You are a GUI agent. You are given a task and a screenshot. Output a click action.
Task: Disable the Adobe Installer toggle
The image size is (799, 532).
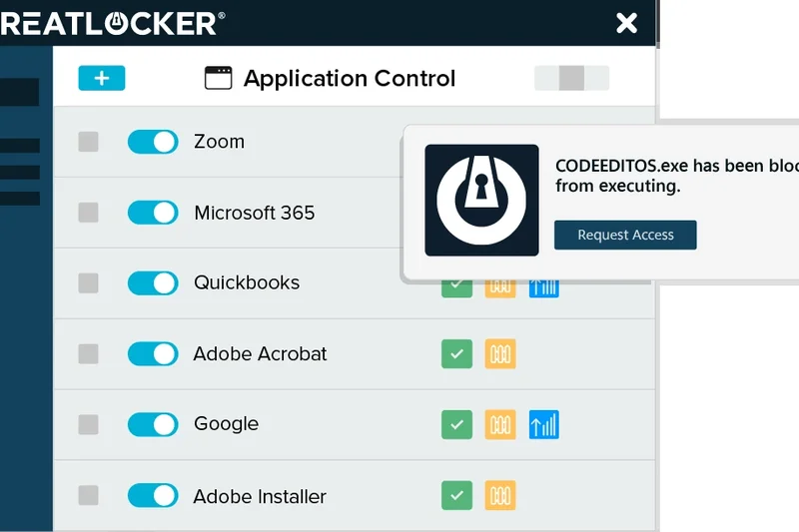pyautogui.click(x=153, y=495)
